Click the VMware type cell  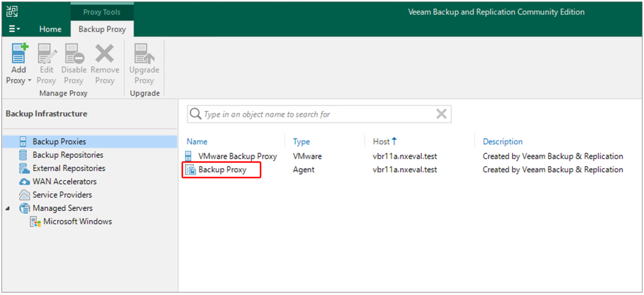point(308,157)
